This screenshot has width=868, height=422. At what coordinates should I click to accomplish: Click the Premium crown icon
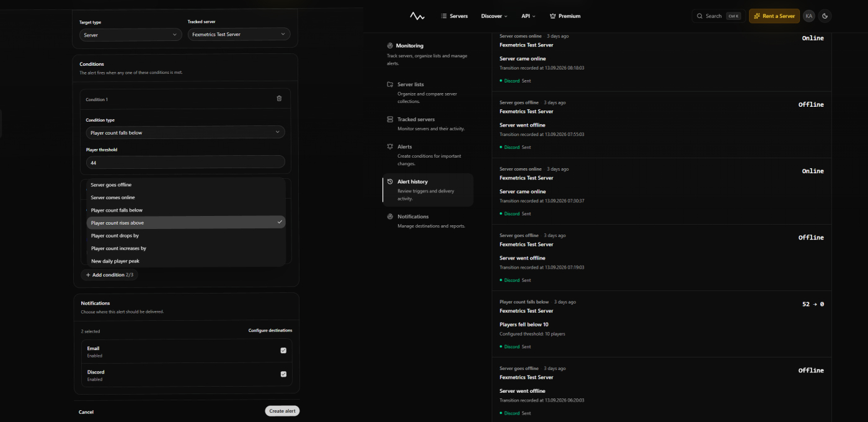(552, 16)
